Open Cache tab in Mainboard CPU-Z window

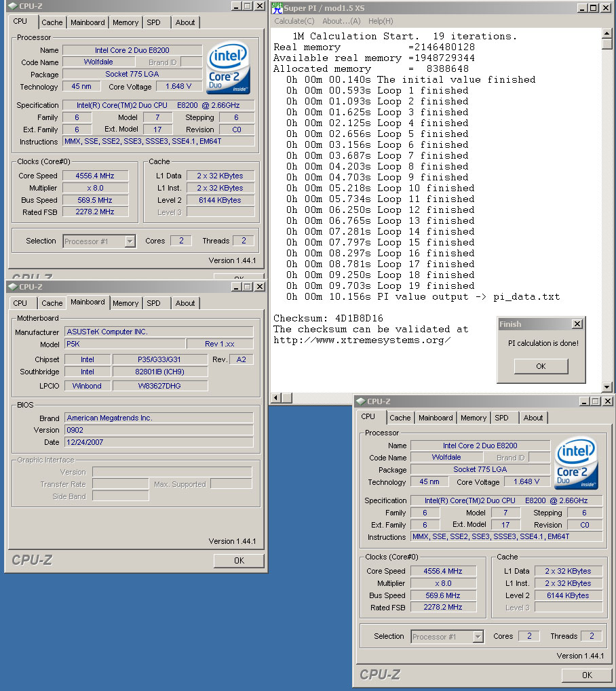click(x=52, y=303)
